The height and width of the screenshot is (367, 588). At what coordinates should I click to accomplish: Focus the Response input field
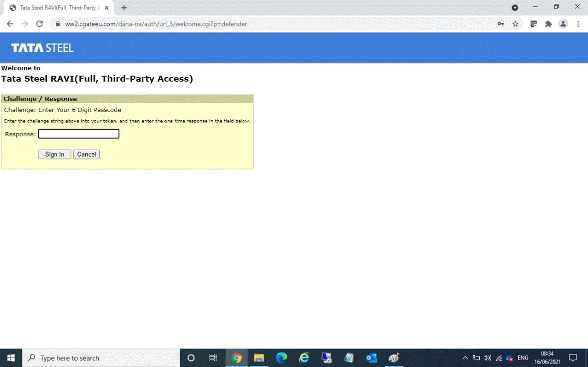(x=79, y=134)
